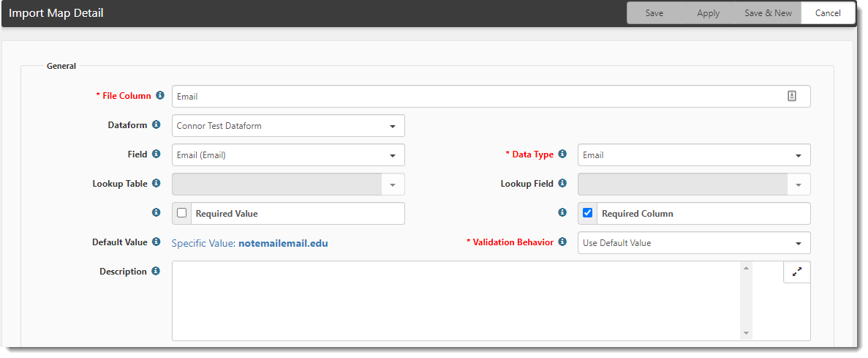868x358 pixels.
Task: Click info icon next to Default Value label
Action: [156, 242]
